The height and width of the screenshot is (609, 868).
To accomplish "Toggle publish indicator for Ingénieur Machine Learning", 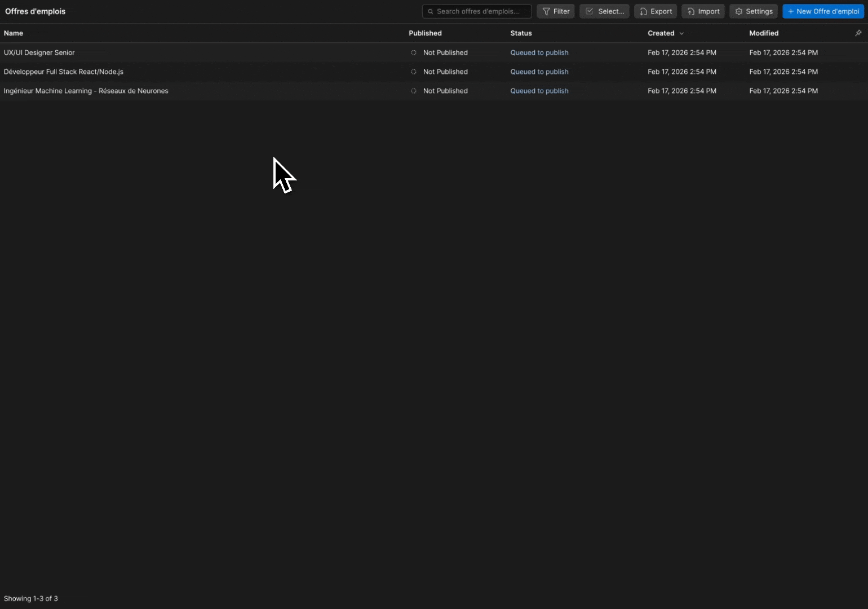I will click(413, 91).
